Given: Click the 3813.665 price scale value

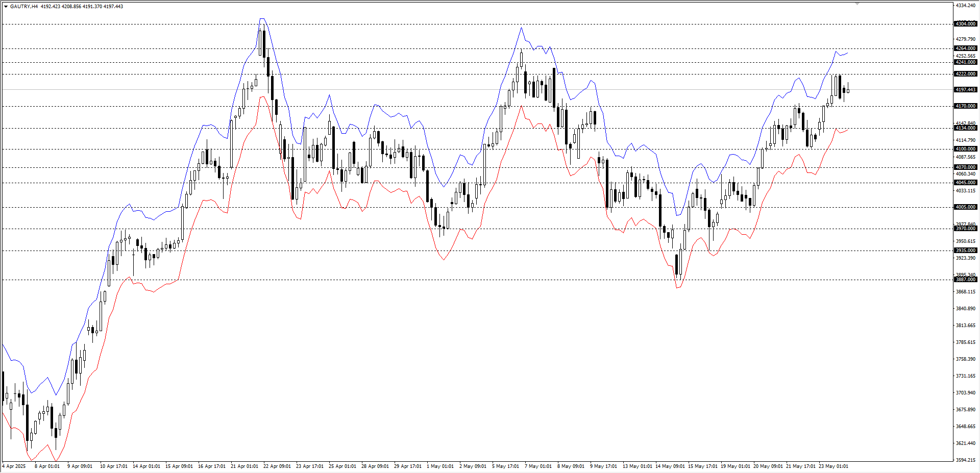Looking at the screenshot, I should click(965, 326).
